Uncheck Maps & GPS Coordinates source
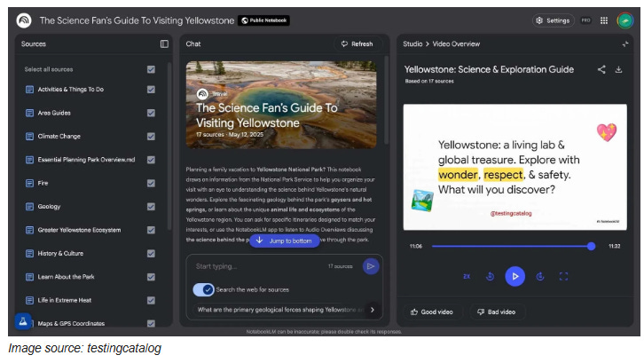This screenshot has width=644, height=363. coord(151,324)
